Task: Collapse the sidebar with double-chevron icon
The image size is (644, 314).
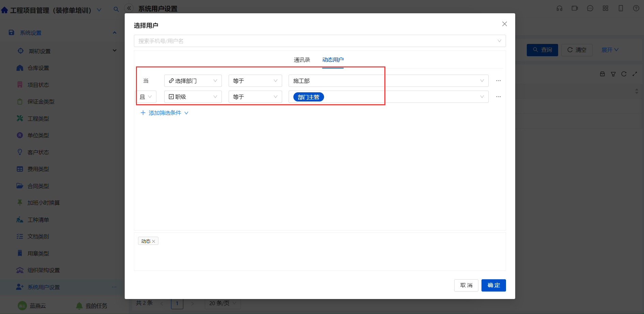Action: (129, 8)
